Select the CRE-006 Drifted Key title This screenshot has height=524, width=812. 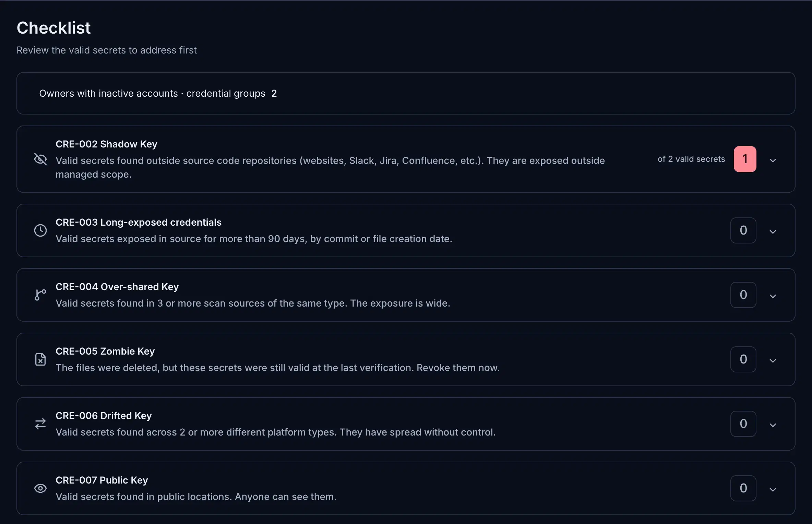[x=104, y=416]
